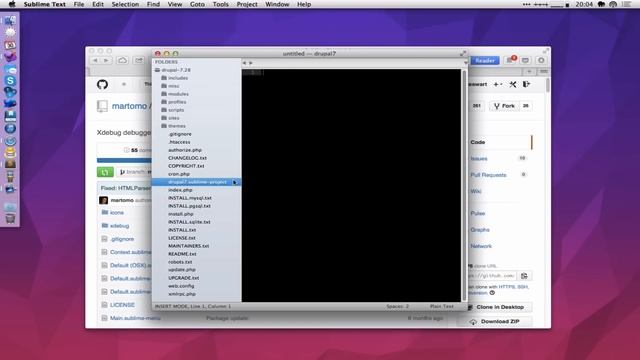Toggle fullscreen icon in Sublime title bar

coord(463,53)
